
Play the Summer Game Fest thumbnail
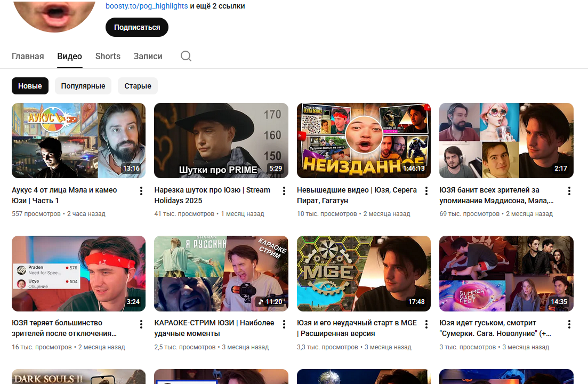[x=506, y=274]
